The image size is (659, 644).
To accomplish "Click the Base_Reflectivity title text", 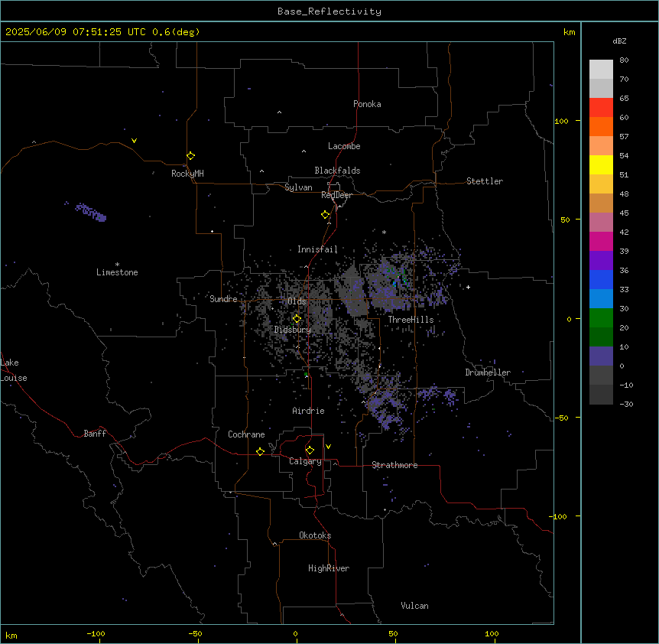I will pyautogui.click(x=329, y=11).
